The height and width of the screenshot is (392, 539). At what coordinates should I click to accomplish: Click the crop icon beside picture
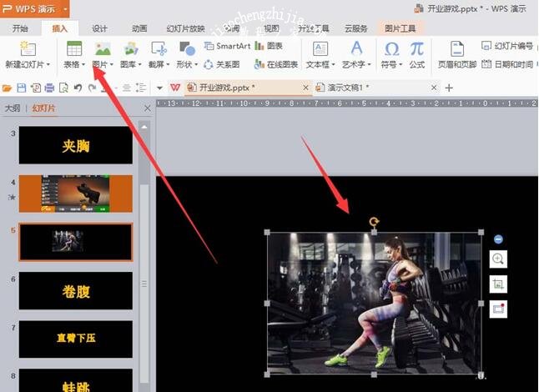pos(498,284)
